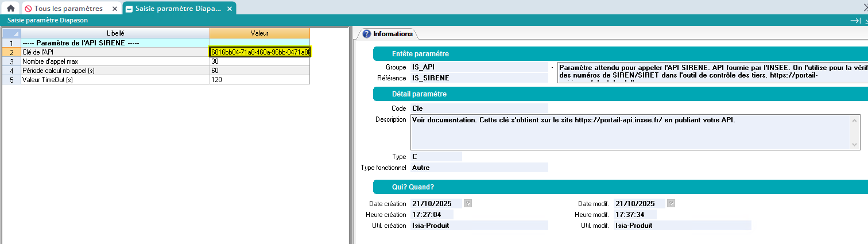Image resolution: width=868 pixels, height=244 pixels.
Task: Switch to 'Tous les paramètres' tab
Action: pos(68,9)
